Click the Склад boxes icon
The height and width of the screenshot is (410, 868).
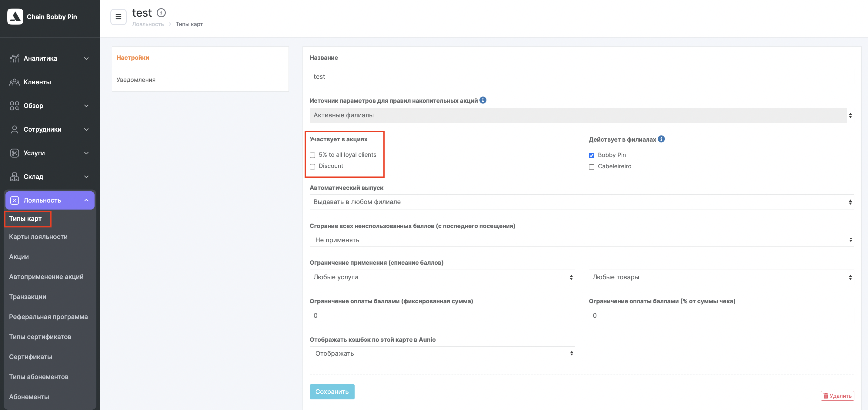pos(14,177)
